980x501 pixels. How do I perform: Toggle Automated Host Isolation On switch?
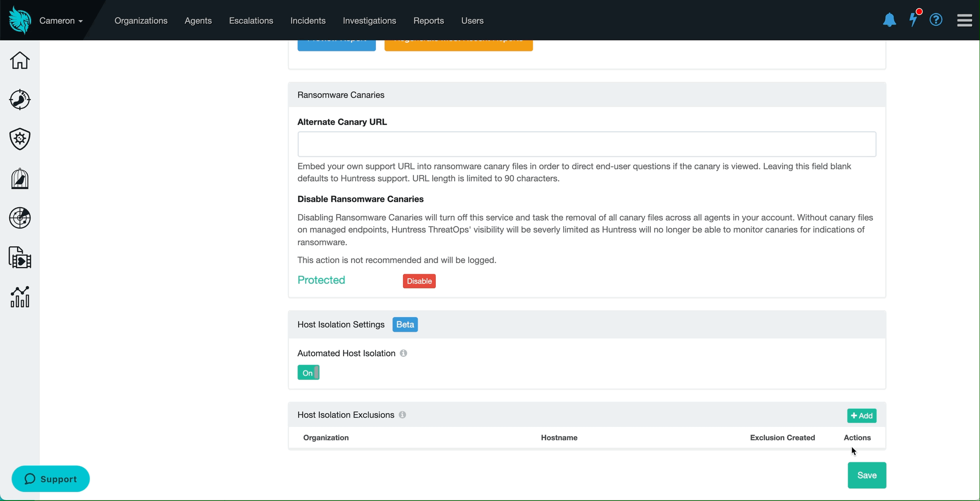308,373
